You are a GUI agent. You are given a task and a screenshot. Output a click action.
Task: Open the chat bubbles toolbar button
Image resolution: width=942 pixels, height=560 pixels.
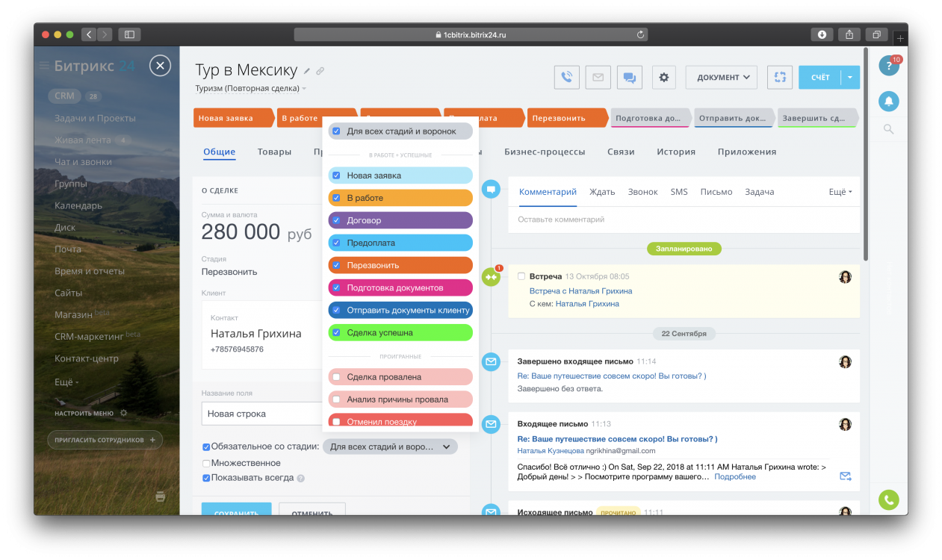[x=630, y=77]
